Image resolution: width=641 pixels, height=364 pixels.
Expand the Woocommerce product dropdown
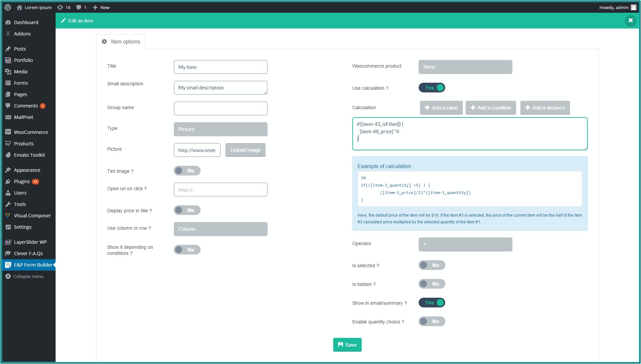coord(465,67)
